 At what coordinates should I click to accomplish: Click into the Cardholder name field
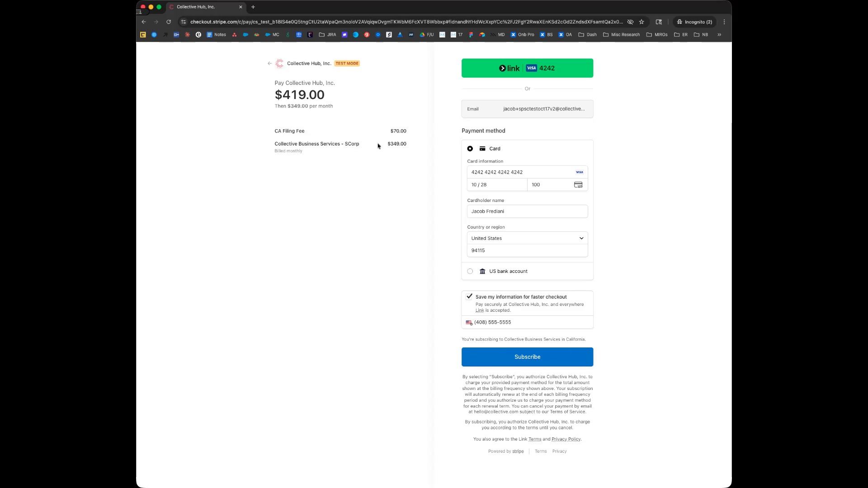pyautogui.click(x=527, y=211)
